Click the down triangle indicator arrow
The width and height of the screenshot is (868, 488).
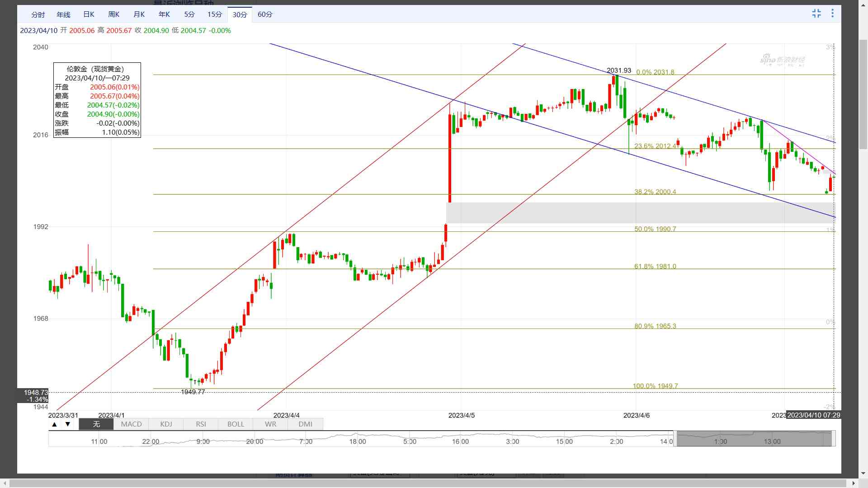(x=68, y=424)
